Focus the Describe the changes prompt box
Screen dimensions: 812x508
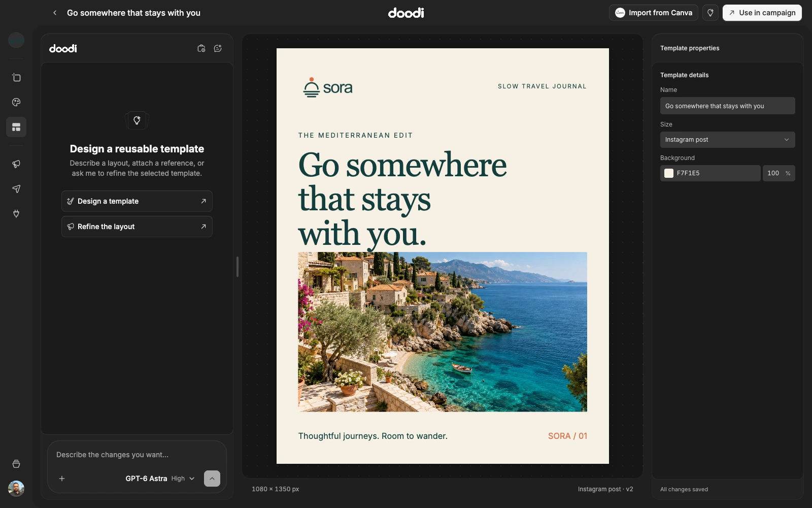coord(137,455)
